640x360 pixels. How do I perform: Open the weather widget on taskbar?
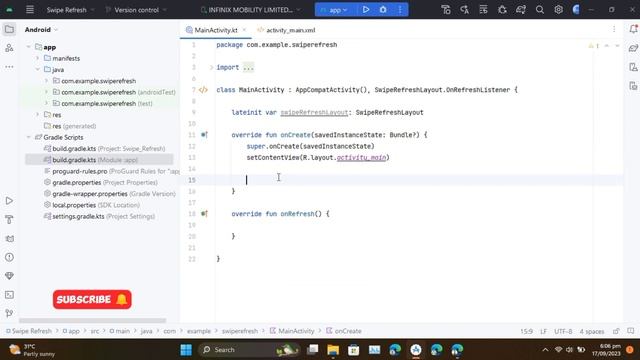pyautogui.click(x=33, y=350)
